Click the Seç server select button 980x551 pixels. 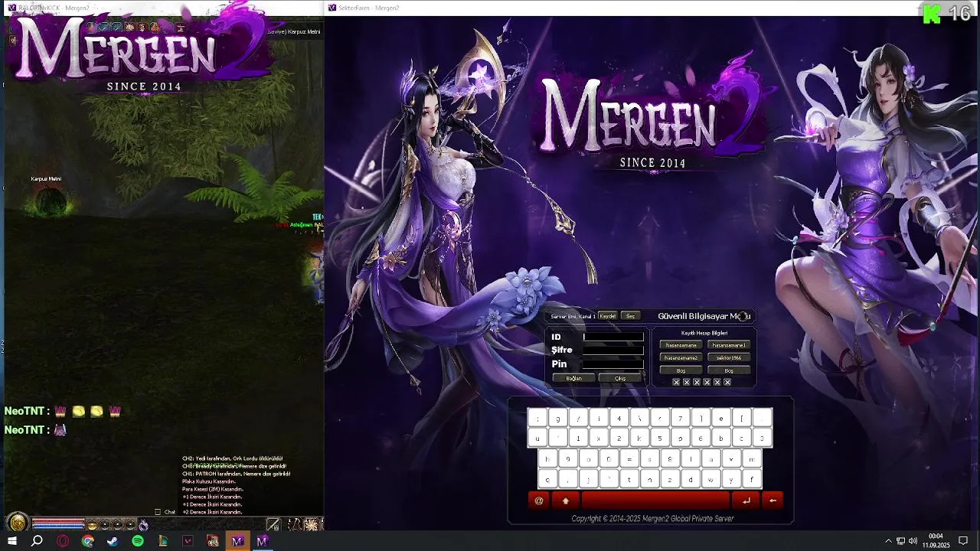pyautogui.click(x=631, y=316)
